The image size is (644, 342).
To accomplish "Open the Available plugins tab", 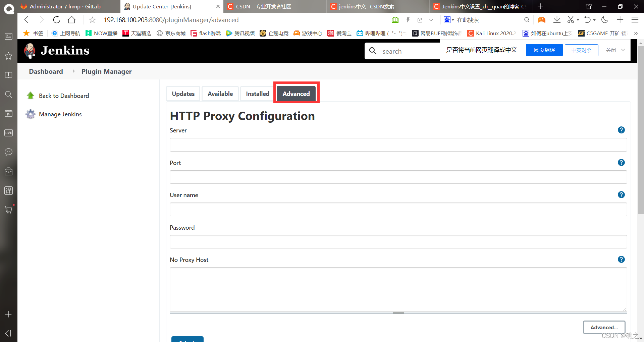I will pyautogui.click(x=220, y=94).
